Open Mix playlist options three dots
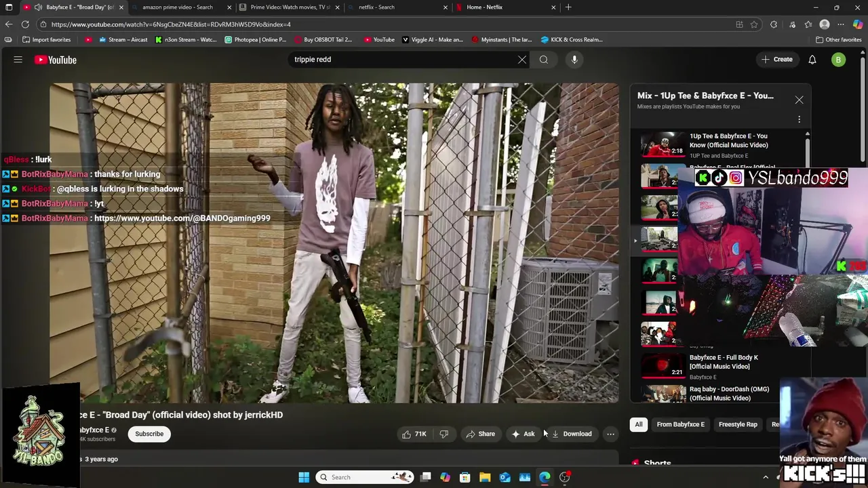The width and height of the screenshot is (868, 488). tap(799, 119)
